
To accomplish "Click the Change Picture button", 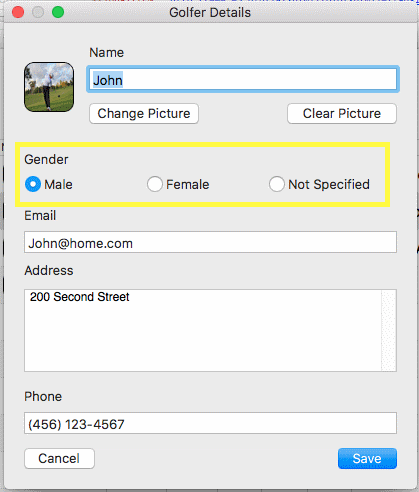I will click(144, 114).
